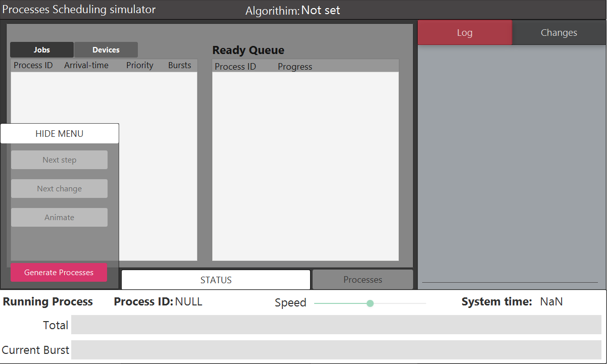Click the Total progress bar
Viewport: 607px width, 364px height.
click(x=336, y=325)
